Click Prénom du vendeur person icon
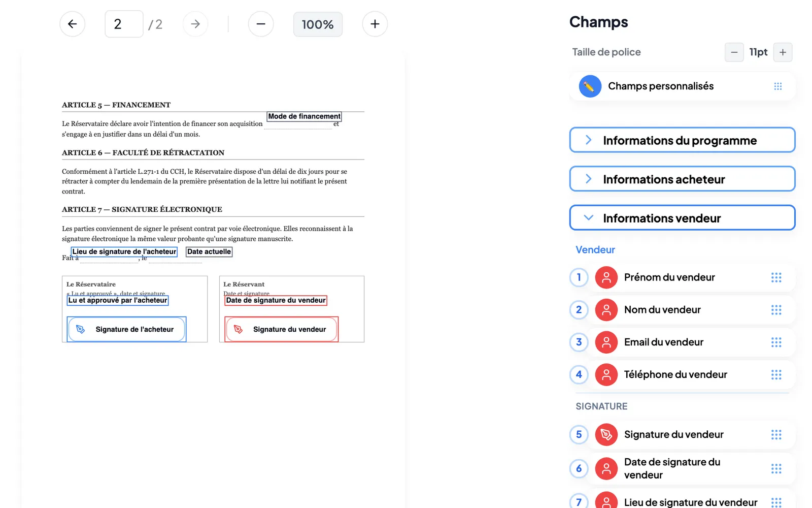 [x=606, y=277]
